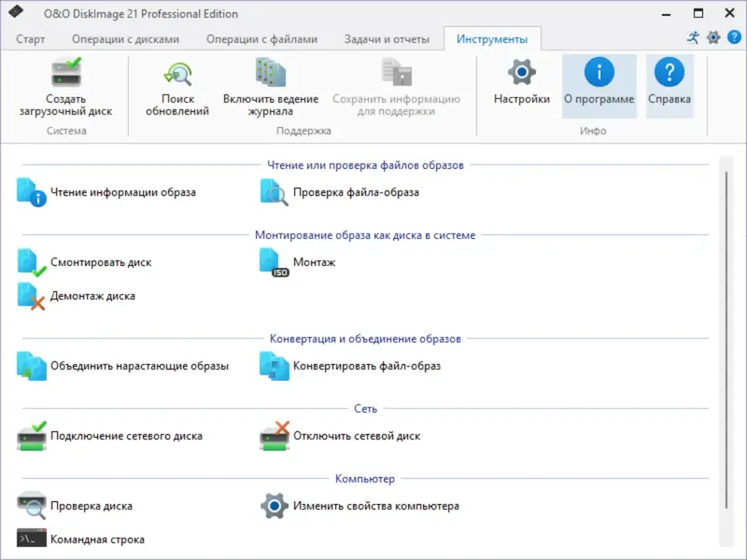This screenshot has width=747, height=560.
Task: Click Чтение информации образа link
Action: (123, 192)
